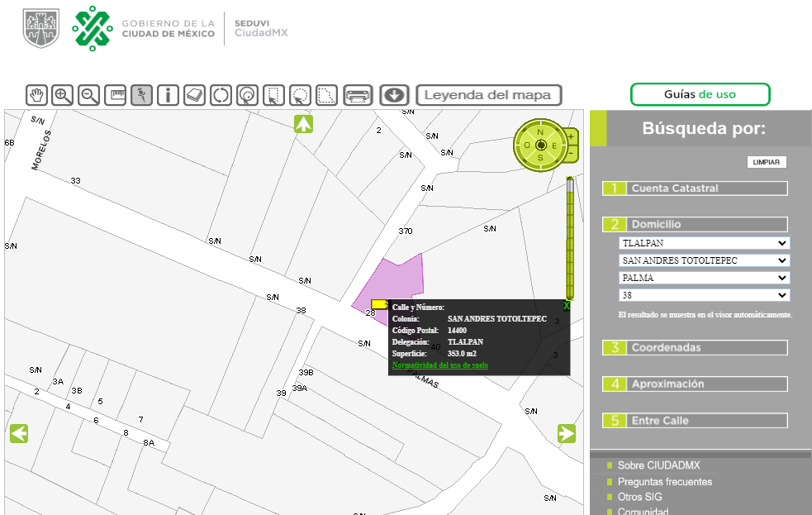Click the print map icon
The height and width of the screenshot is (515, 812).
tap(358, 95)
